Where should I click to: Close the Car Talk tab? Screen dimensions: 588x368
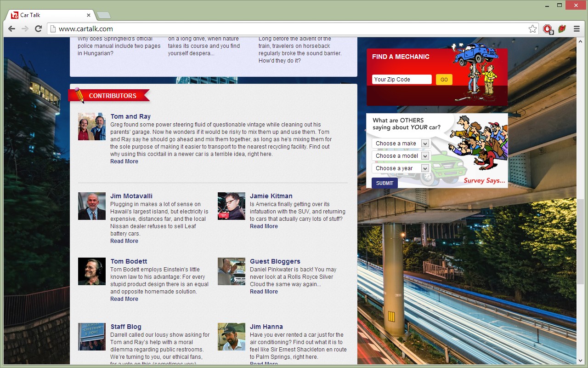89,15
